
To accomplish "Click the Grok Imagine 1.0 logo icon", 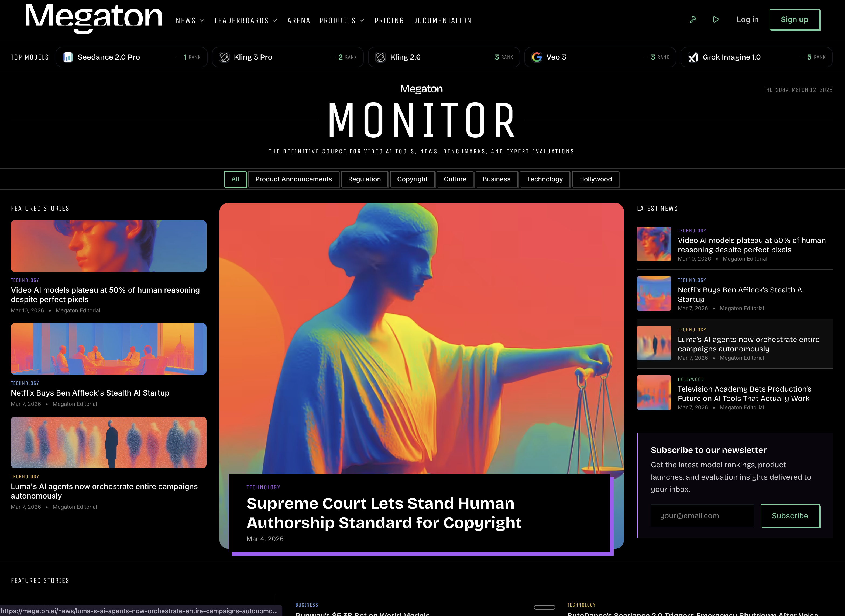I will coord(693,57).
